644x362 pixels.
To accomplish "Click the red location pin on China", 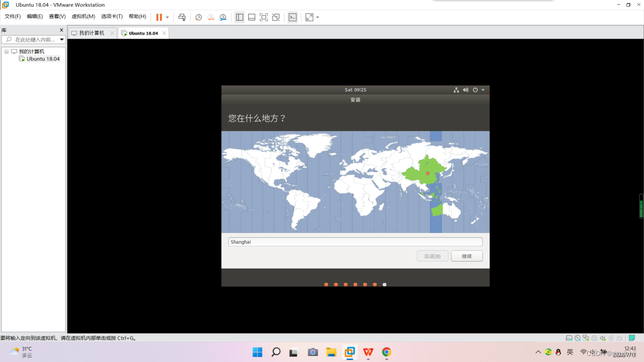I will click(427, 174).
